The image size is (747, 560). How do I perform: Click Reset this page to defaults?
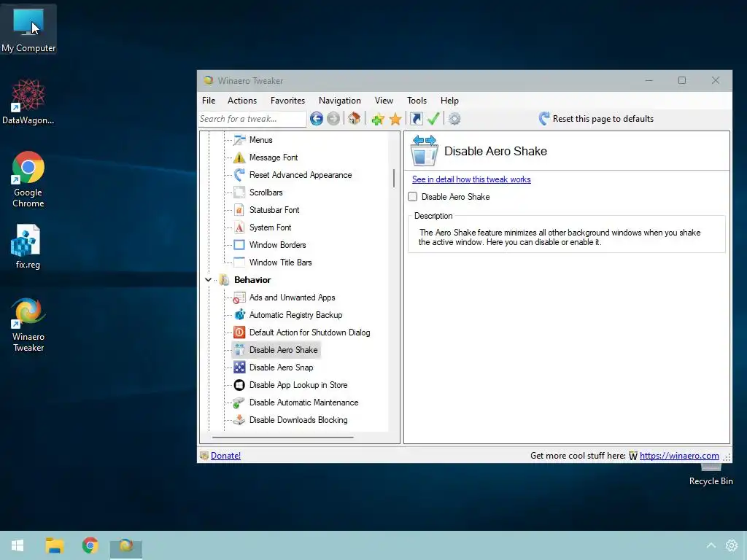pos(596,119)
